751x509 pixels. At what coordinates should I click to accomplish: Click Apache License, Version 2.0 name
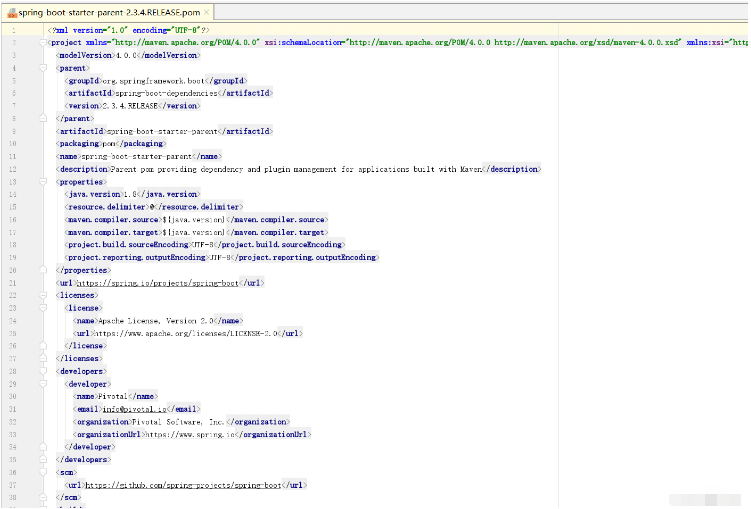(156, 321)
